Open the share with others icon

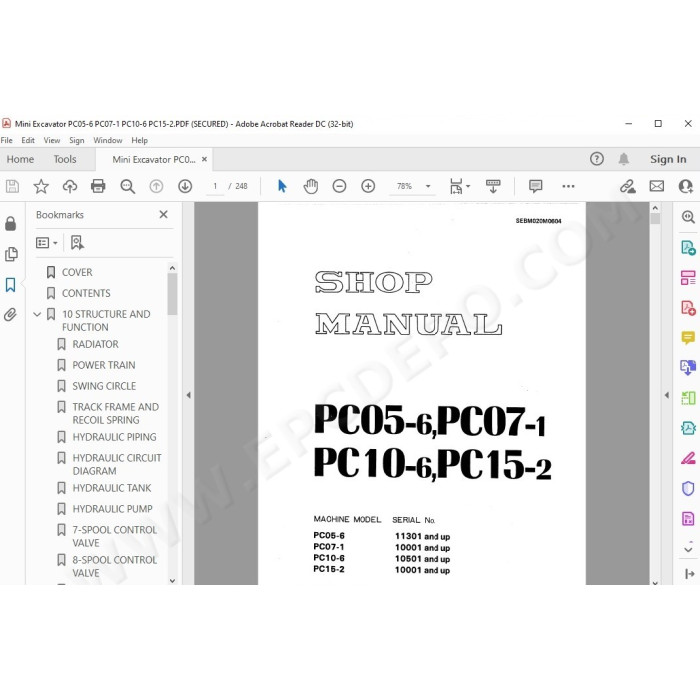[685, 186]
